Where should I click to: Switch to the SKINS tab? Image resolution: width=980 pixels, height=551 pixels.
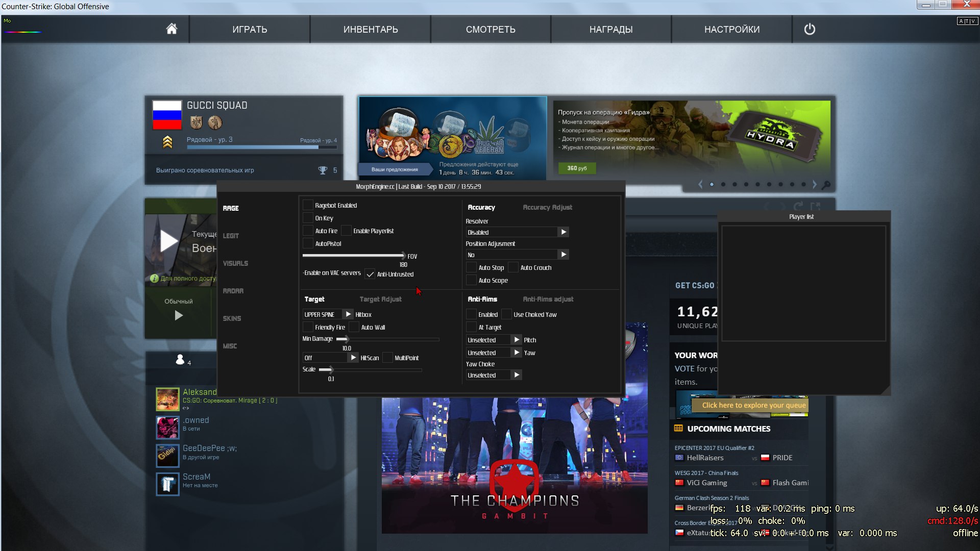click(x=232, y=318)
